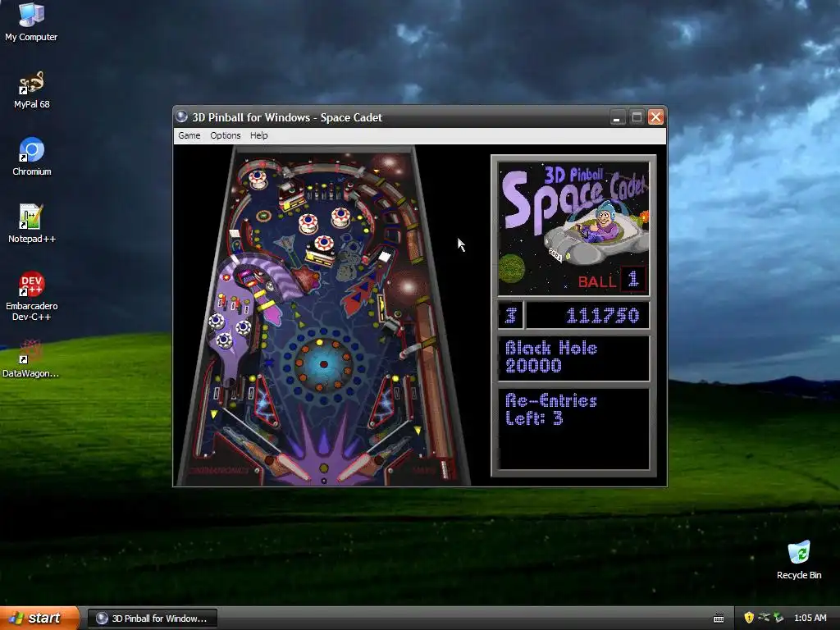
Task: Open the yellow security shield tray icon
Action: point(749,618)
